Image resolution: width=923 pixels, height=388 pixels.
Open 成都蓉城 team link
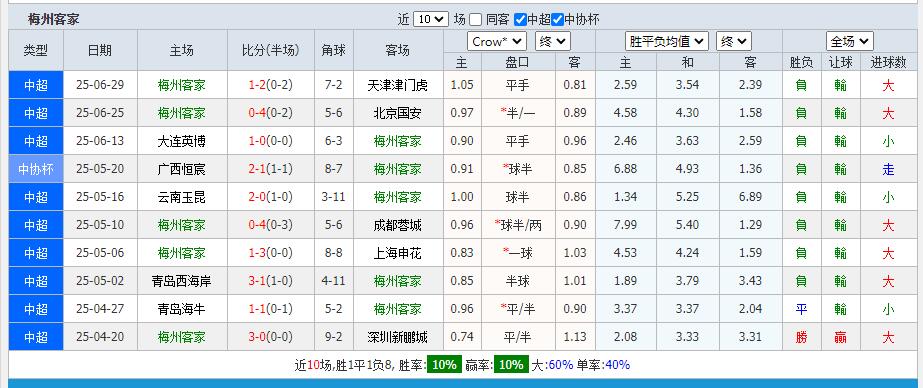coord(397,225)
